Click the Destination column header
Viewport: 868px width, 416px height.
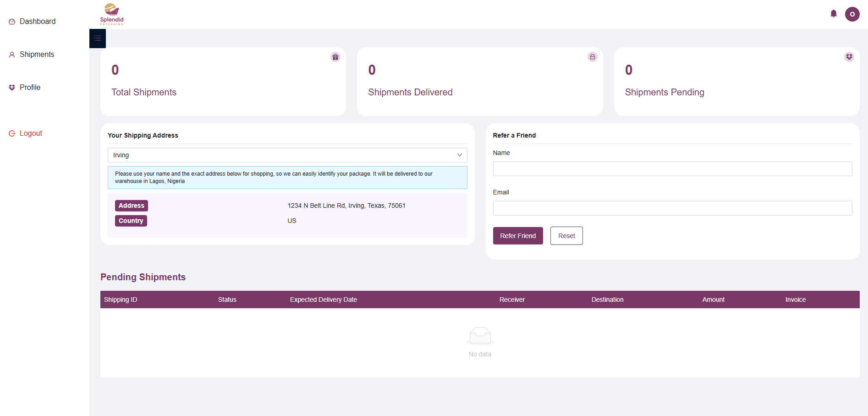point(607,300)
